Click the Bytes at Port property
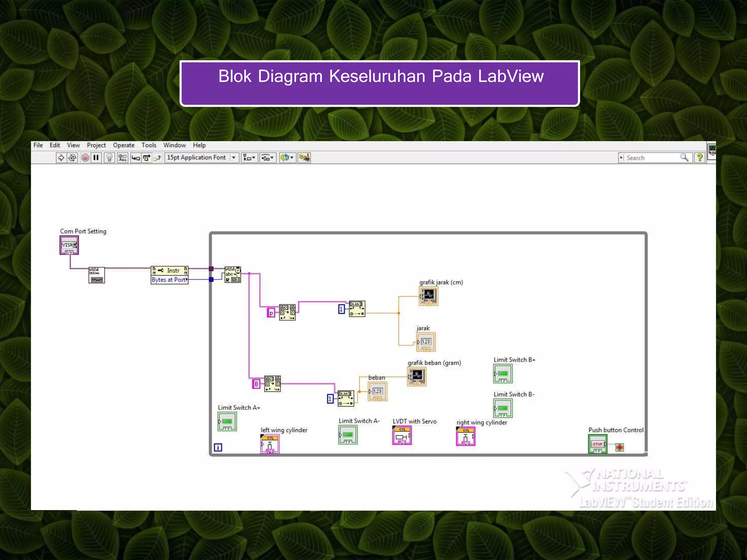This screenshot has width=747, height=560. (169, 280)
